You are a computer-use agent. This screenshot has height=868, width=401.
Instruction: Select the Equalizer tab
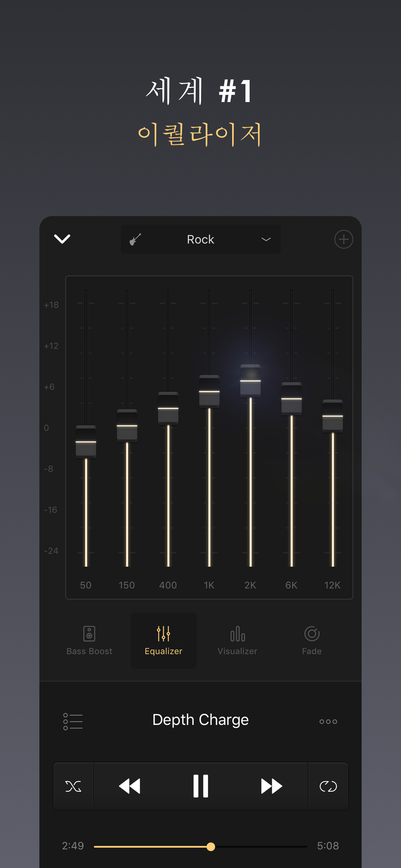point(163,641)
